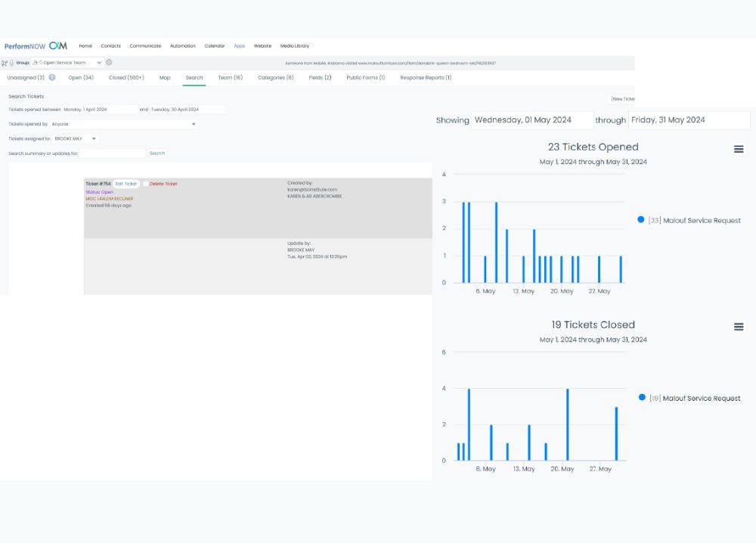Open the Tickets opened by dropdown
The width and height of the screenshot is (756, 543).
(x=124, y=124)
